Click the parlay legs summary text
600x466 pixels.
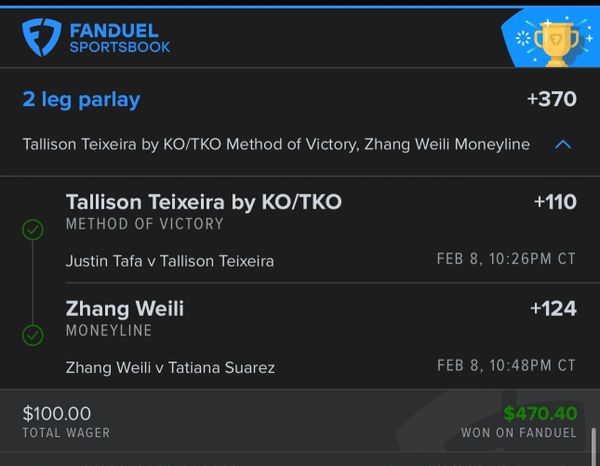click(x=276, y=145)
